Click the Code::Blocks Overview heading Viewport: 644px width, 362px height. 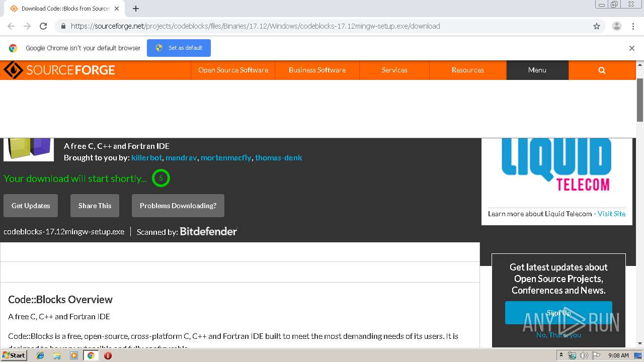[60, 299]
